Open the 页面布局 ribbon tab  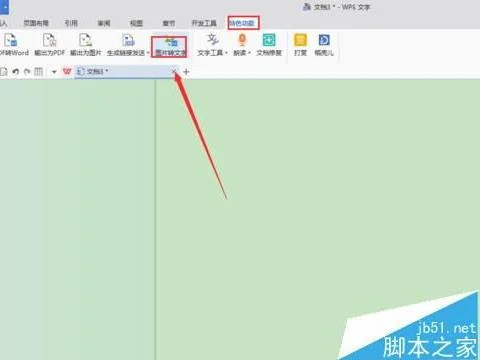pyautogui.click(x=36, y=23)
